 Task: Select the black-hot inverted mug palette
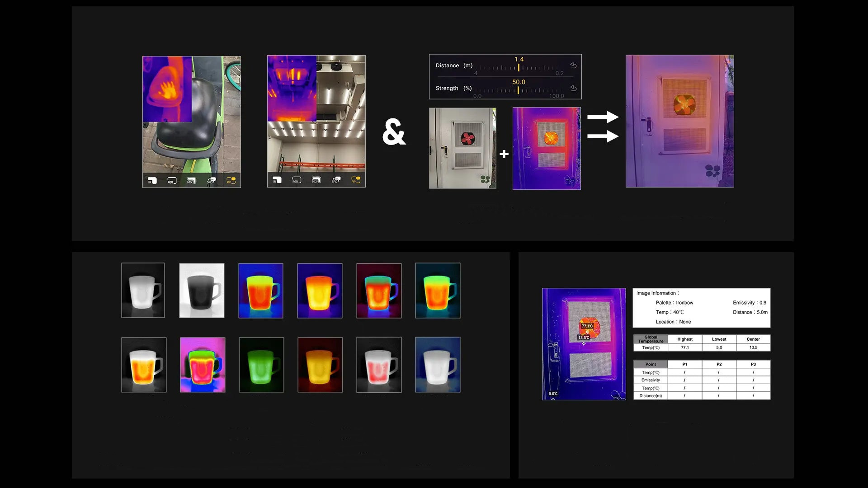(202, 291)
